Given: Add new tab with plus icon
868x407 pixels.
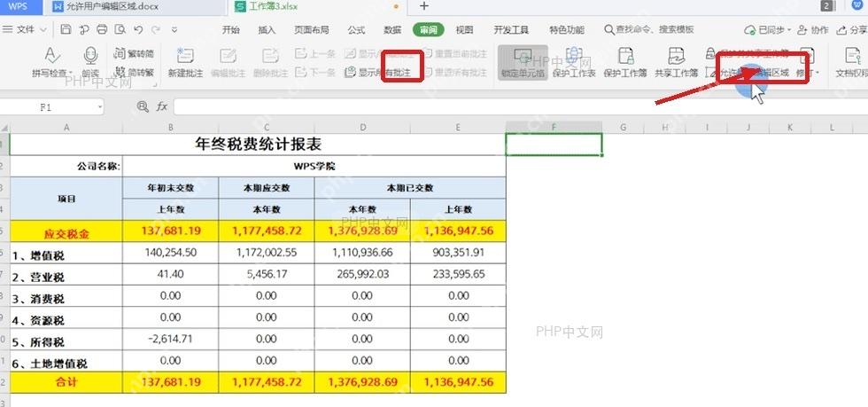Looking at the screenshot, I should 424,7.
